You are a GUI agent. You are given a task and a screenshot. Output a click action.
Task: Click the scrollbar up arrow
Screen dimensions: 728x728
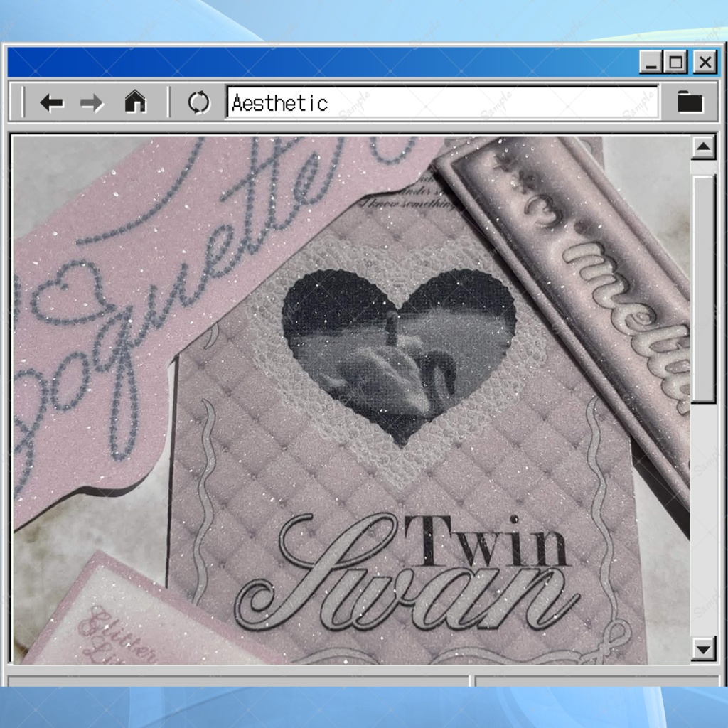pyautogui.click(x=703, y=147)
